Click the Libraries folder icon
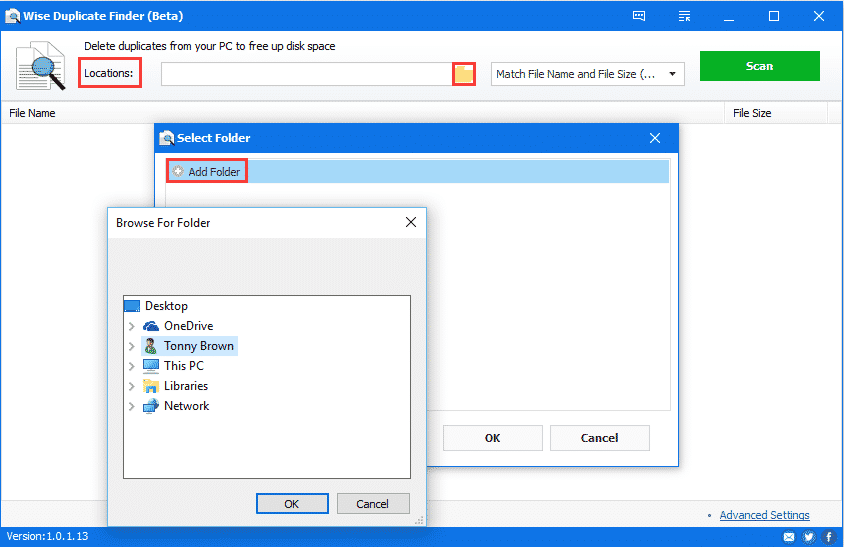844x547 pixels. click(x=151, y=386)
